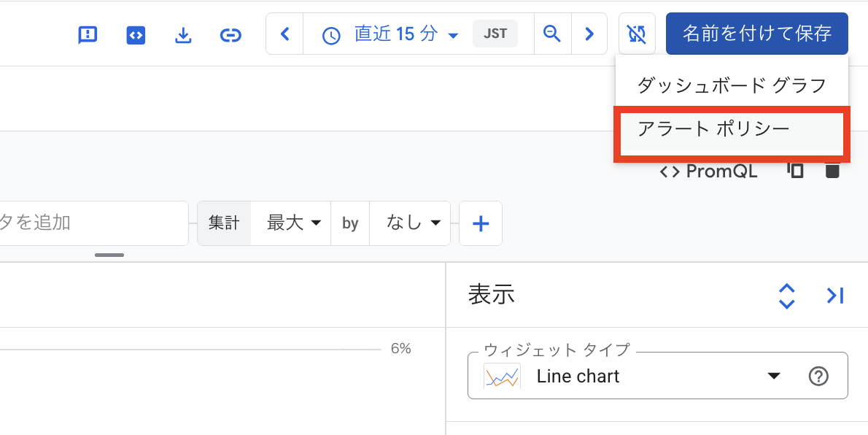
Task: Click the 名前を付けて保存 button
Action: tap(756, 34)
